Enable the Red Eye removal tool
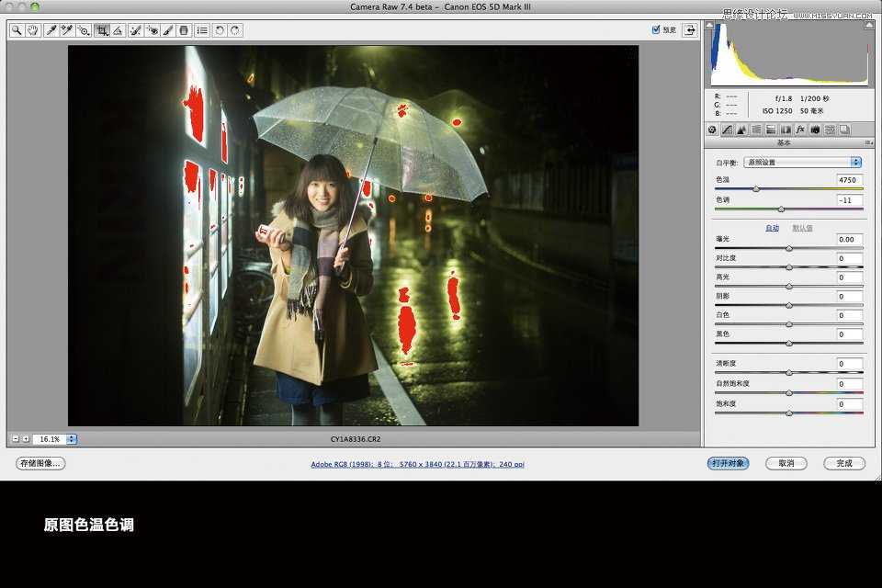This screenshot has height=588, width=882. 152,29
